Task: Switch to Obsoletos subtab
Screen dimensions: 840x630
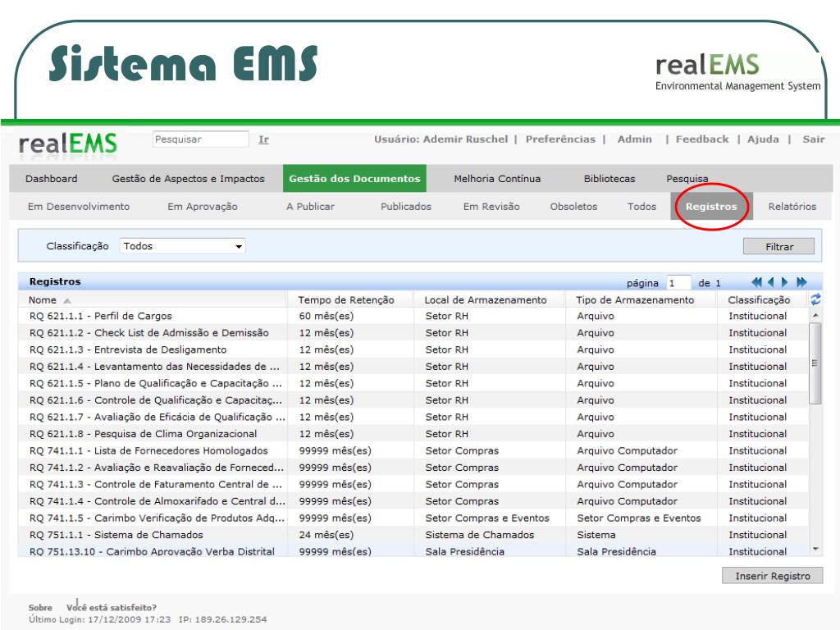Action: (x=573, y=206)
